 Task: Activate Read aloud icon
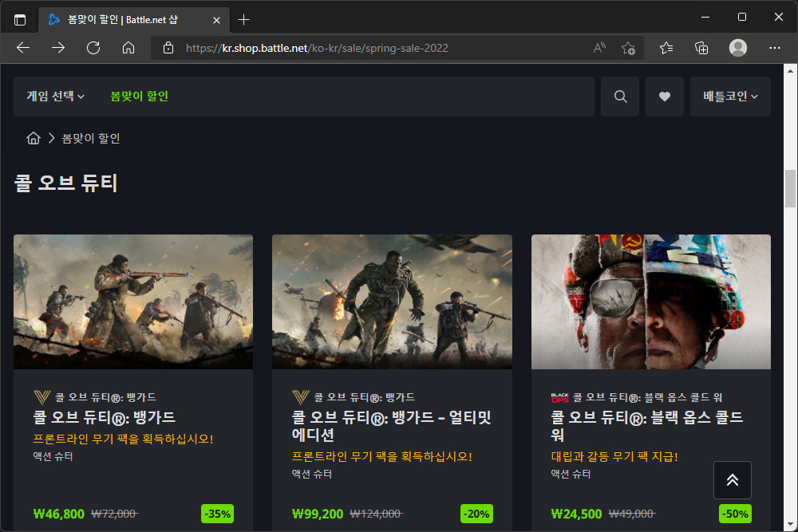click(599, 48)
